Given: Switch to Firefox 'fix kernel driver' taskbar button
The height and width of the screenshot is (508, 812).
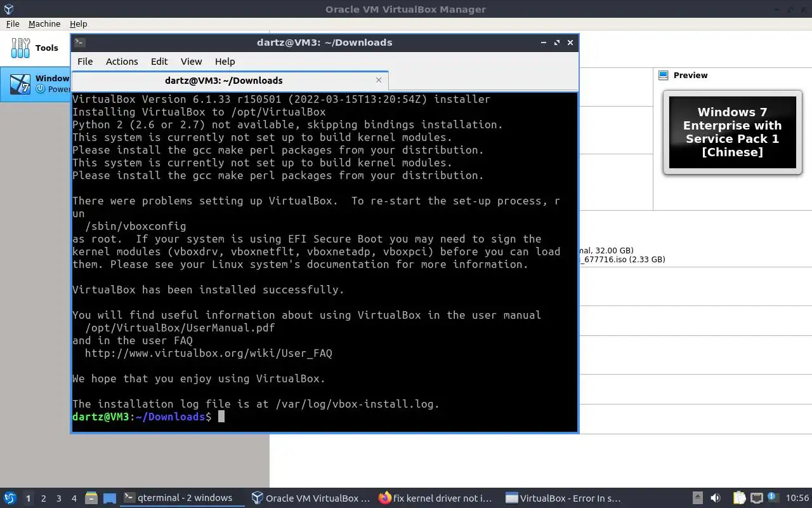Looking at the screenshot, I should click(438, 498).
